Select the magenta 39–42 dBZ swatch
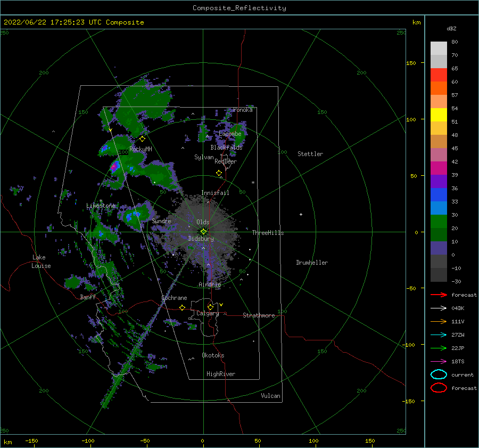Image resolution: width=479 pixels, height=448 pixels. tap(439, 168)
